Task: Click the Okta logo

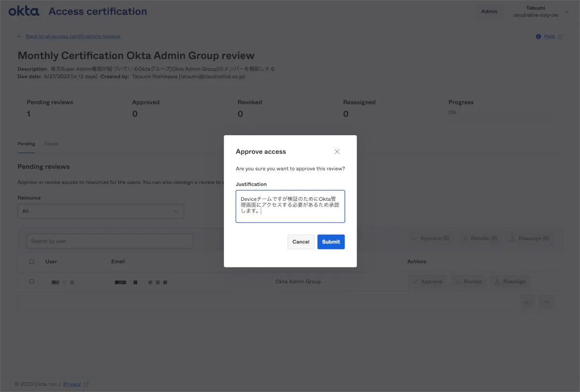Action: coord(24,11)
